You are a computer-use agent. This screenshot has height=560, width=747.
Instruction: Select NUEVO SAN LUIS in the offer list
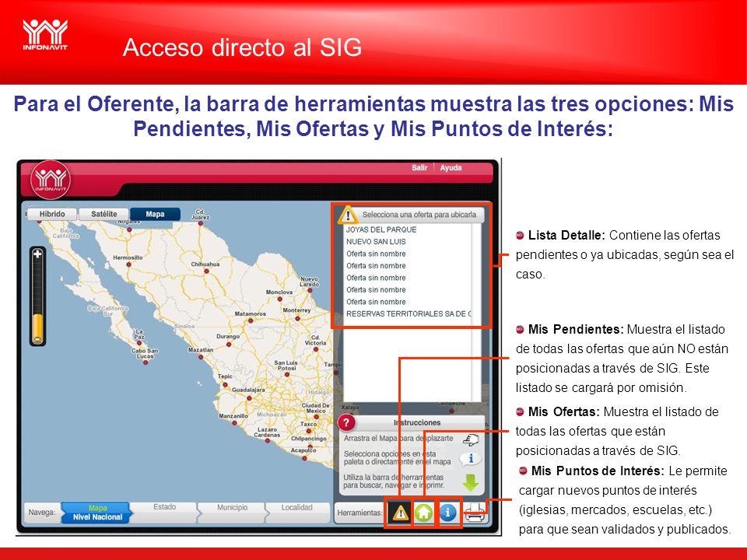(376, 242)
